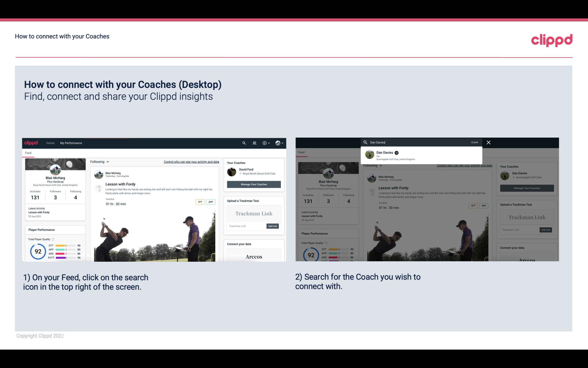Viewport: 588px width, 368px height.
Task: Click Add Link button for Trackman
Action: coord(273,226)
